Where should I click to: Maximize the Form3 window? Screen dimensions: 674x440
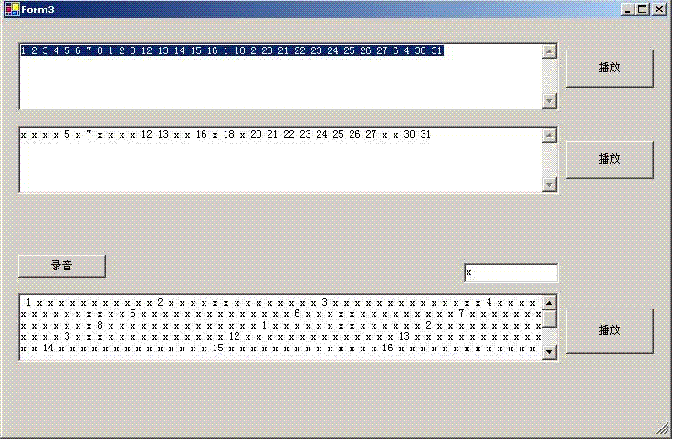[642, 9]
